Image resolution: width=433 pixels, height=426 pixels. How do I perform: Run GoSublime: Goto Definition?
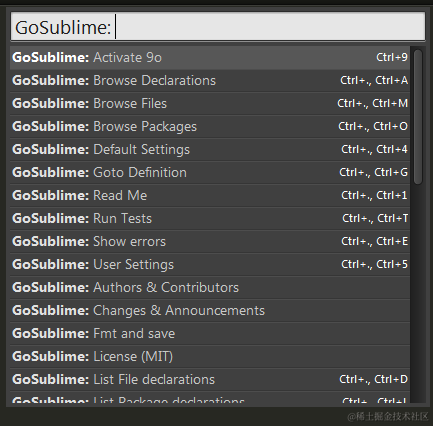pyautogui.click(x=210, y=173)
